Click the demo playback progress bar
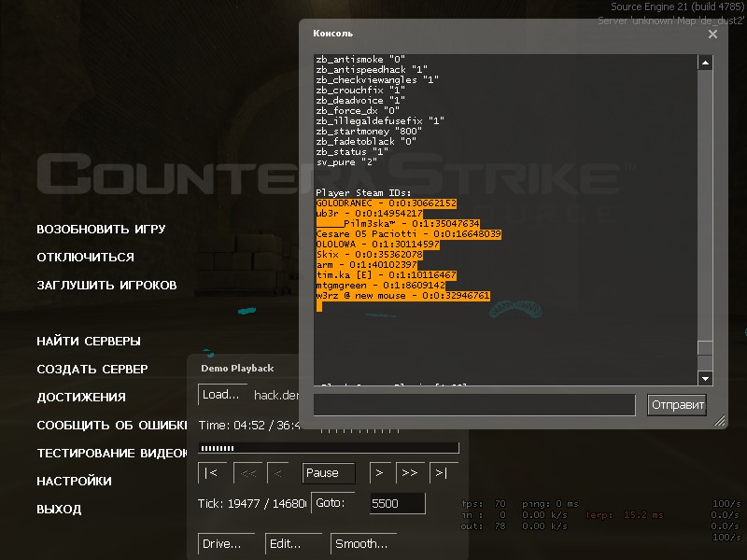This screenshot has width=747, height=560. pyautogui.click(x=329, y=448)
